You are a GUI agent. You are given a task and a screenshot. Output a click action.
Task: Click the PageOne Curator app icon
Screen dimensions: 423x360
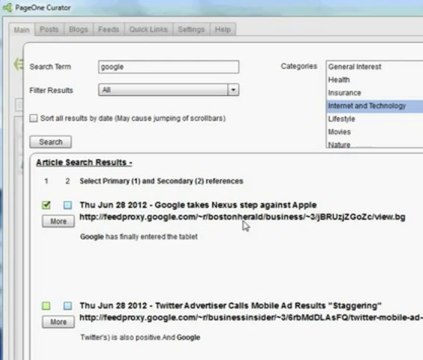(x=7, y=8)
